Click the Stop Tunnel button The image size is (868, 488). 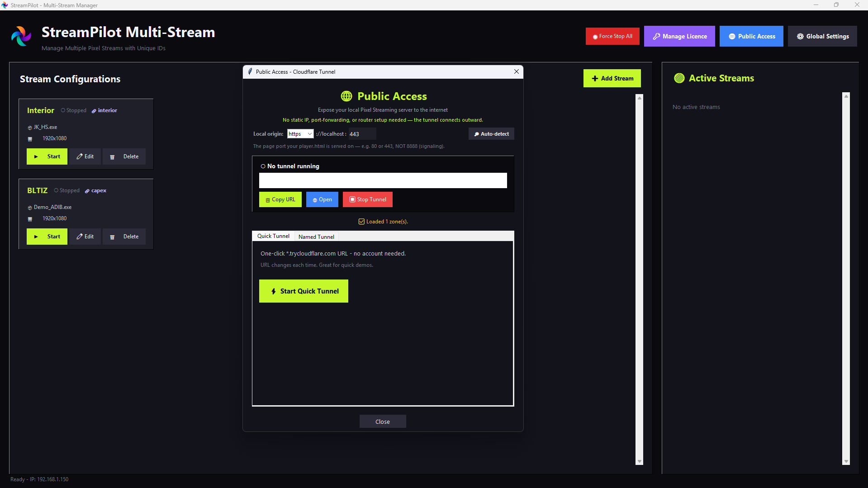pos(368,199)
